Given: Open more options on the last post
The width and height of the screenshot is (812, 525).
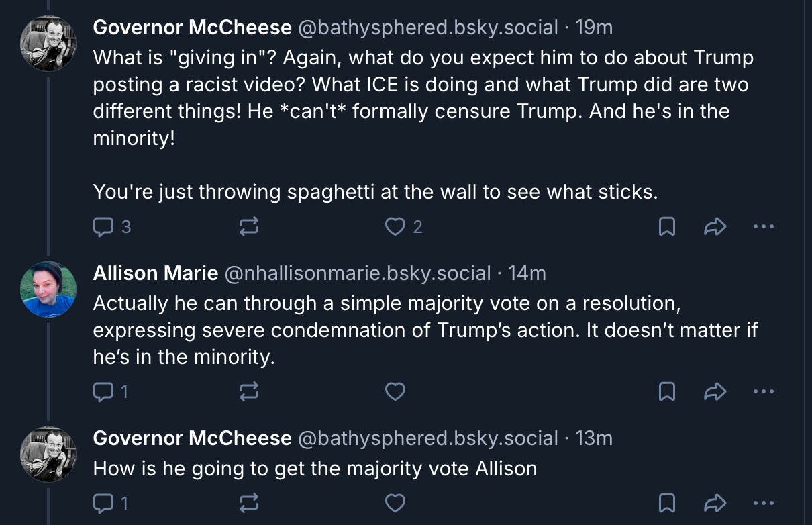Looking at the screenshot, I should [x=763, y=502].
